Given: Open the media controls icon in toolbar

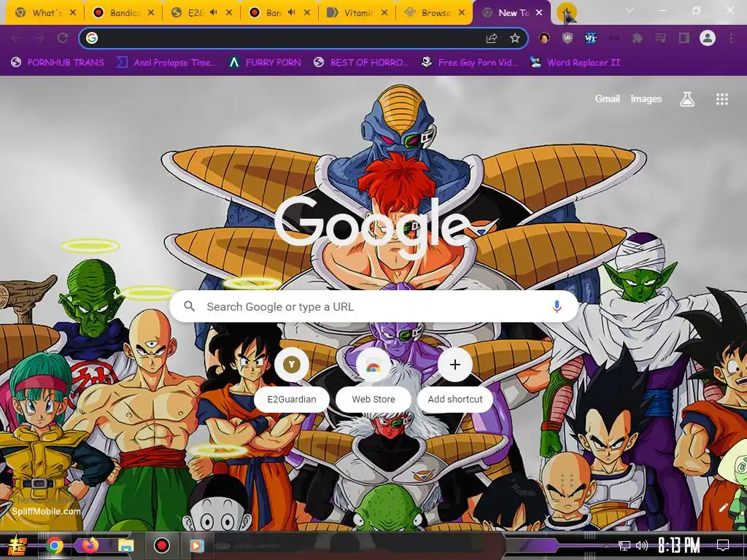Looking at the screenshot, I should click(x=660, y=38).
